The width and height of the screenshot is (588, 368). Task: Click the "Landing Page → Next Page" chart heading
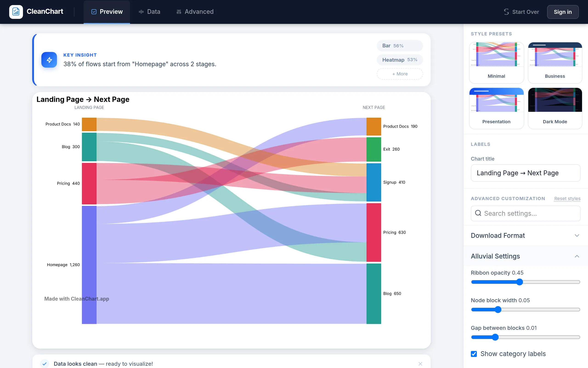(x=83, y=99)
